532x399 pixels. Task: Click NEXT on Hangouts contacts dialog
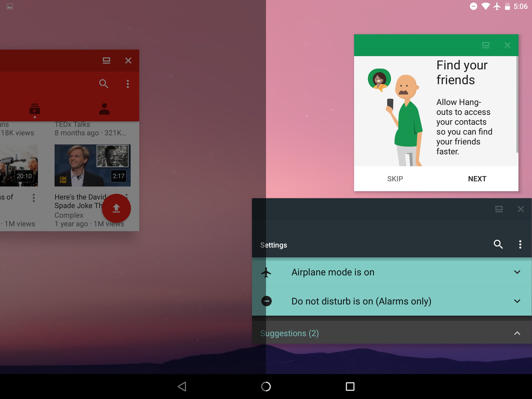tap(477, 178)
